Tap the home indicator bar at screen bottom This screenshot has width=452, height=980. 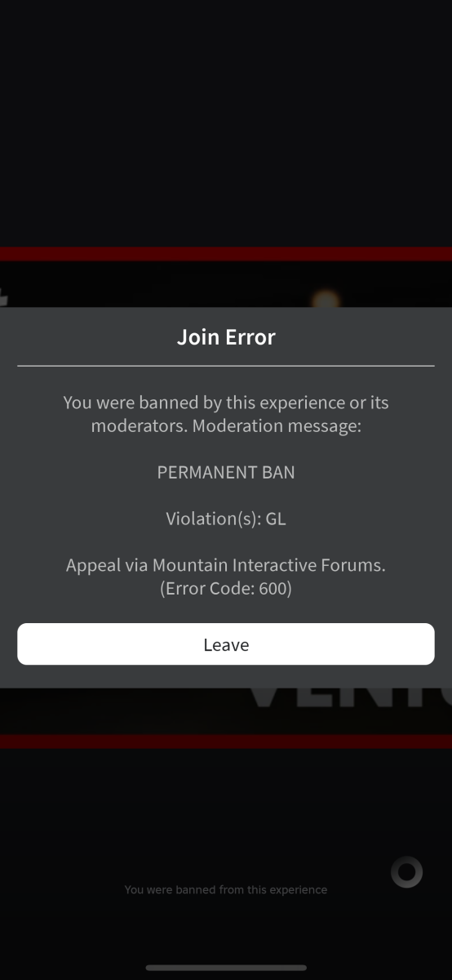coord(226,968)
